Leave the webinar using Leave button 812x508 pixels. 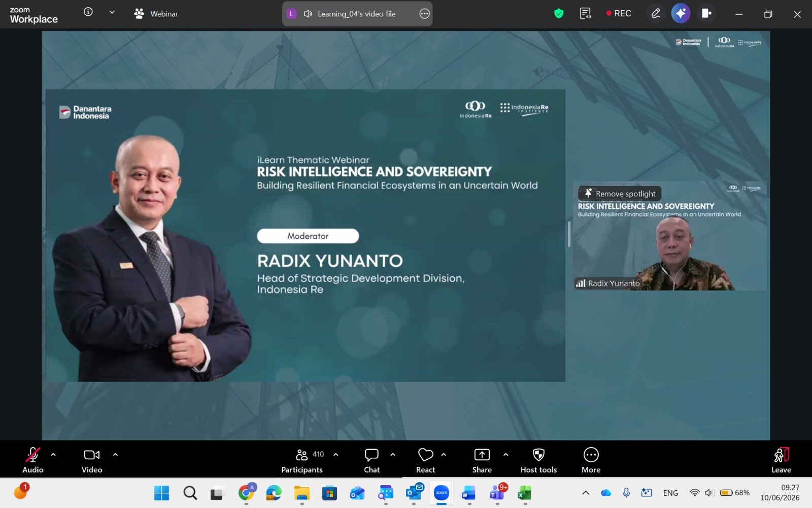[x=782, y=460]
